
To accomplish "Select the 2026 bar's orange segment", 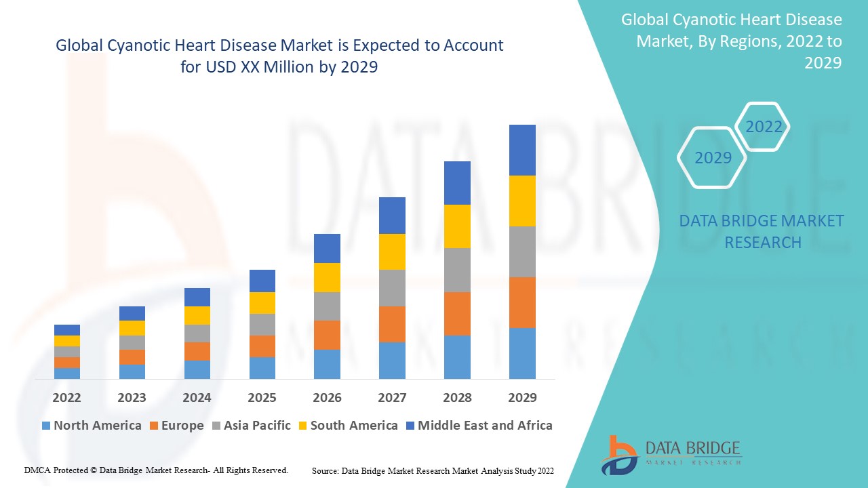I will (x=327, y=335).
